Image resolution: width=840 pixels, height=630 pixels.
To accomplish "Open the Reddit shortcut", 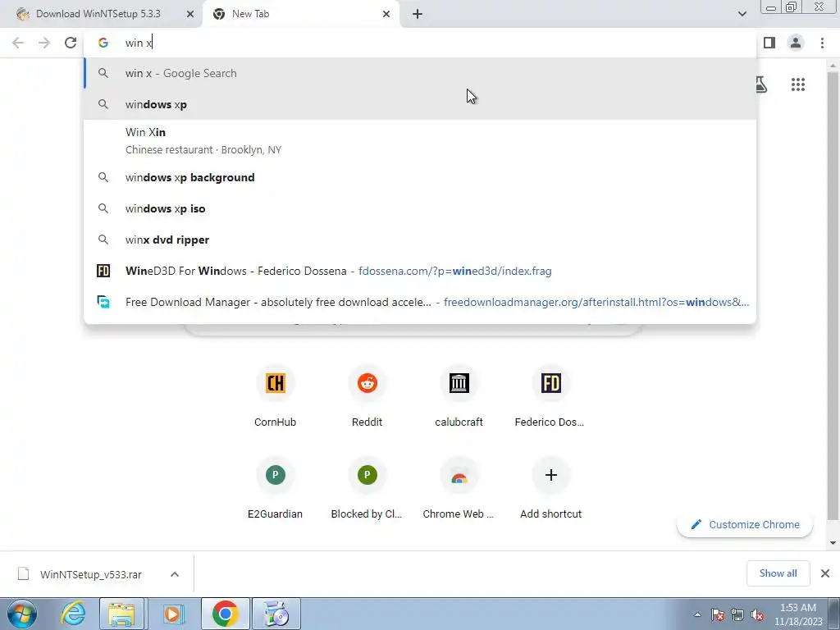I will [x=367, y=395].
